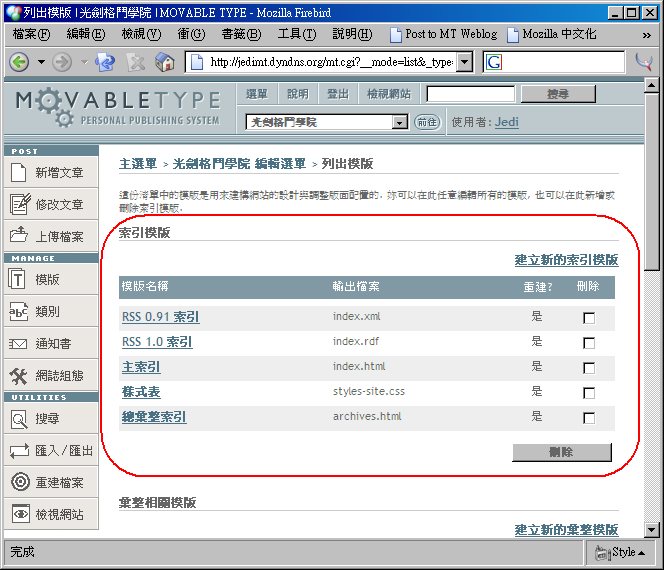The height and width of the screenshot is (570, 664).
Task: Open the 建立新的索引模版 link
Action: 567,260
